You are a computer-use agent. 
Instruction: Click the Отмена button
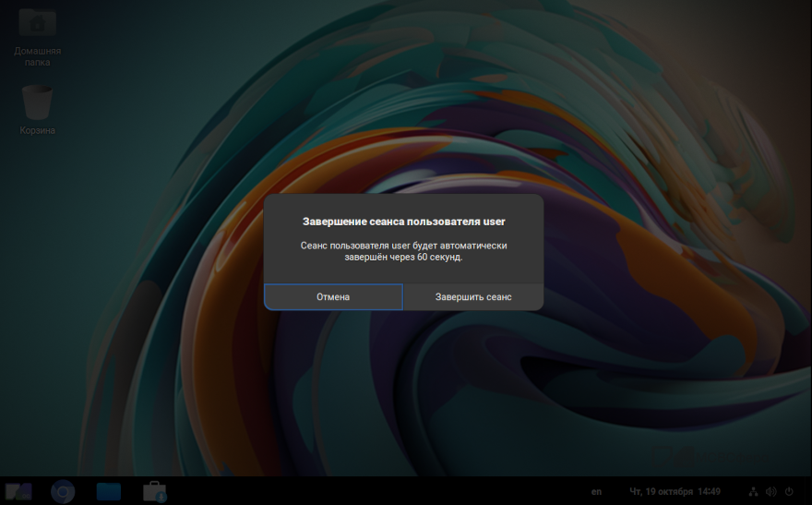point(333,297)
